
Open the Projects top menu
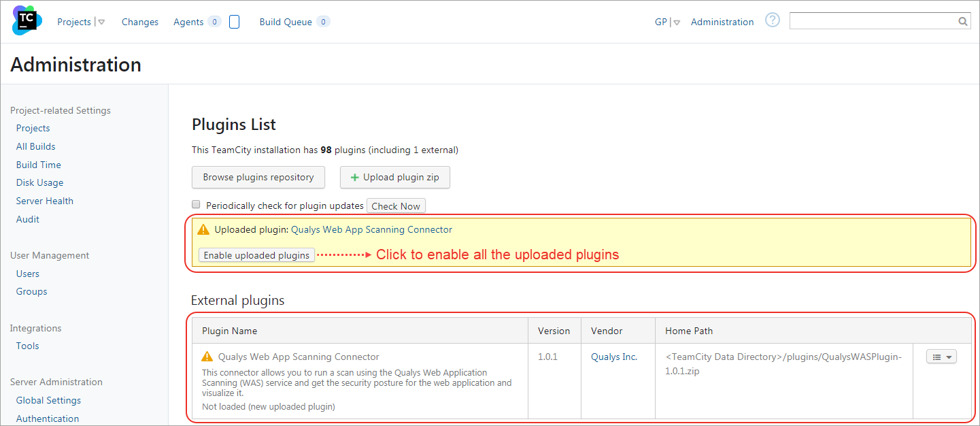click(x=74, y=22)
